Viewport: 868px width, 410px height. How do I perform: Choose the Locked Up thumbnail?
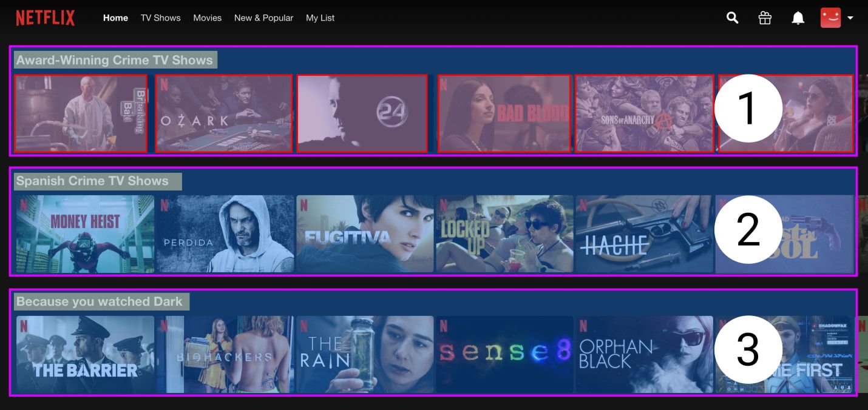tap(504, 234)
